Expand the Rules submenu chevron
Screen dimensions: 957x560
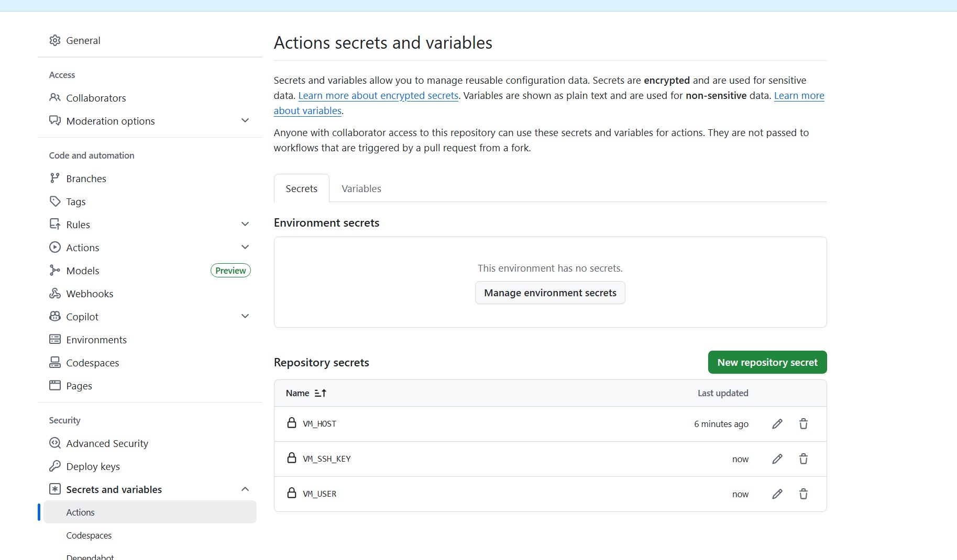245,225
